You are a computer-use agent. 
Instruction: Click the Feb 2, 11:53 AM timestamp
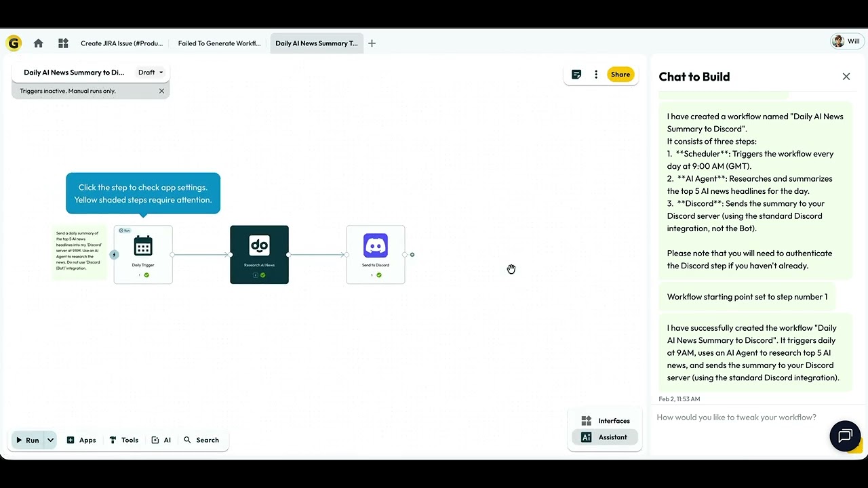[679, 399]
